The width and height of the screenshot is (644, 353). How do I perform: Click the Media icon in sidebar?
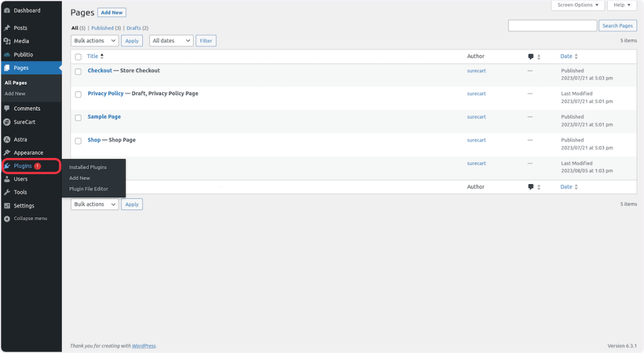click(7, 41)
